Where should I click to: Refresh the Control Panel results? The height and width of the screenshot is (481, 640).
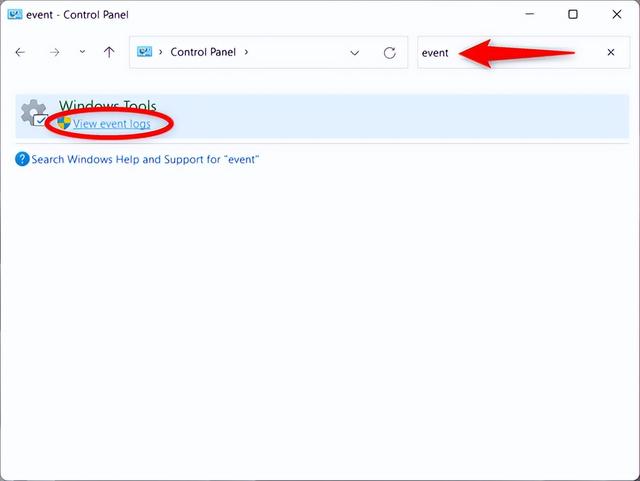click(x=390, y=53)
